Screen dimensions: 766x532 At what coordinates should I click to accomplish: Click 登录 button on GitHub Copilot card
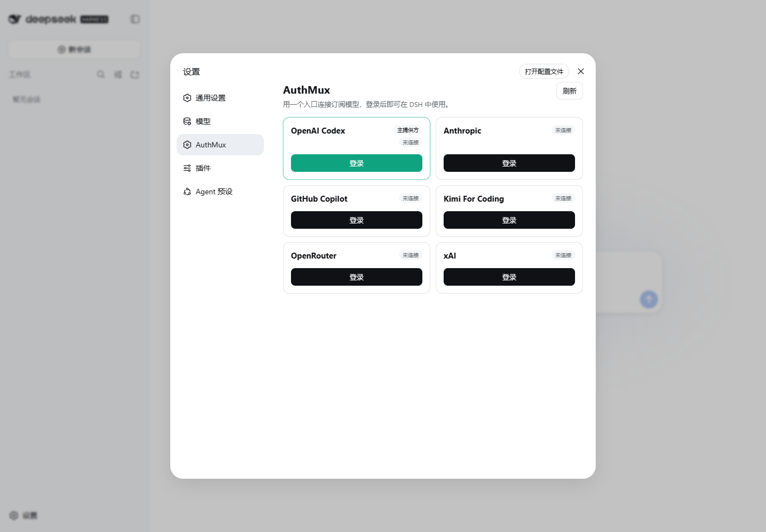[x=356, y=220]
